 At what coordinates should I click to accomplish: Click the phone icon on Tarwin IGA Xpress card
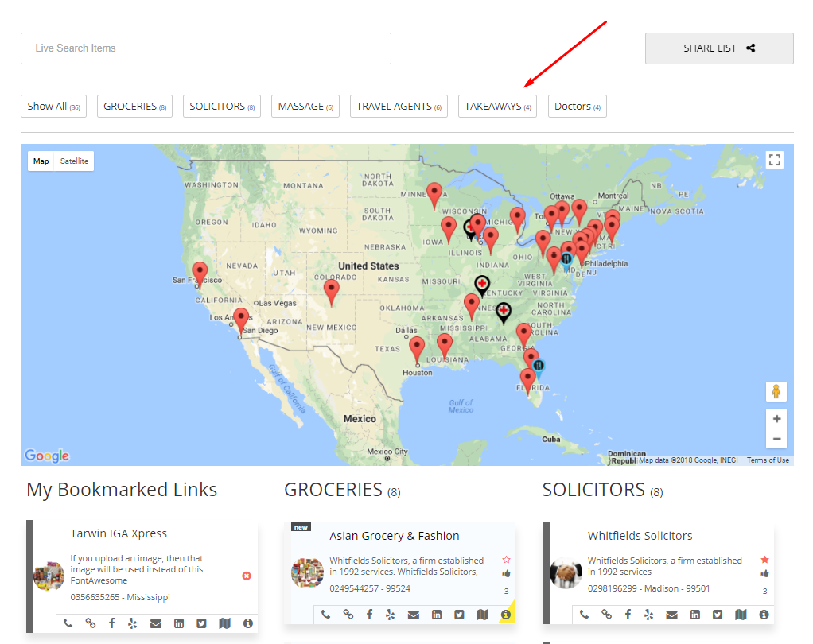68,623
